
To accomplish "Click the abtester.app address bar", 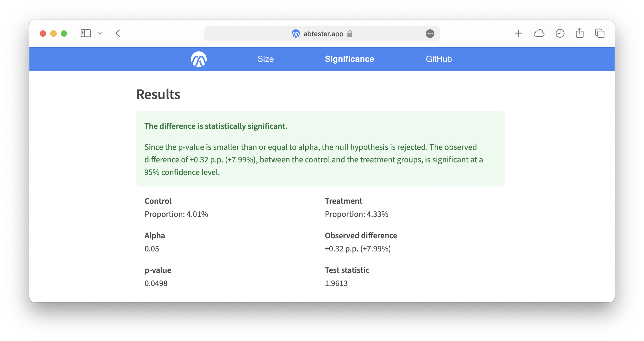I will (x=323, y=34).
